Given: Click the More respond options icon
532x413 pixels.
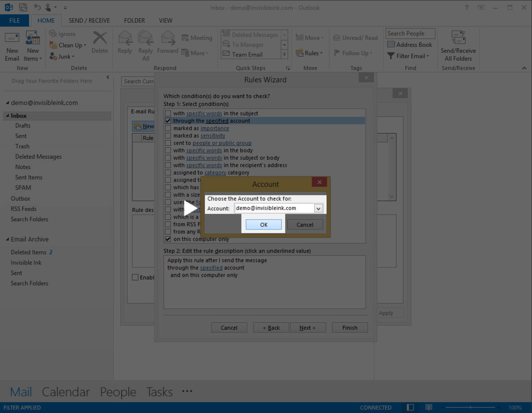Looking at the screenshot, I should click(185, 53).
